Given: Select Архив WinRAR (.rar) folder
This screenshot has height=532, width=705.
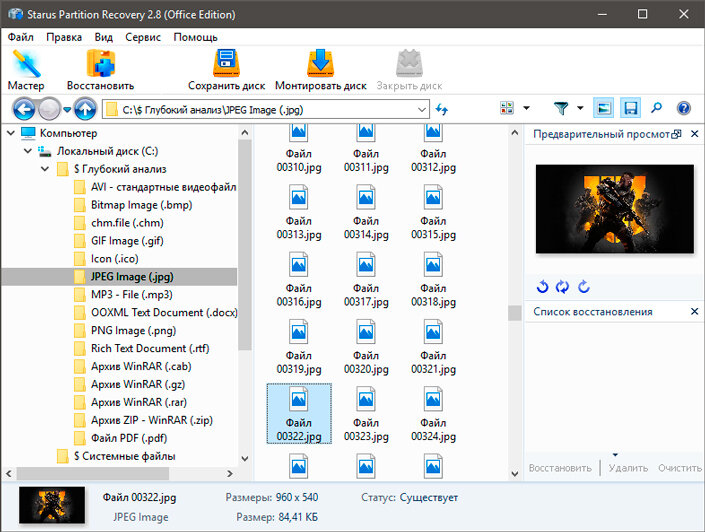Looking at the screenshot, I should point(139,402).
